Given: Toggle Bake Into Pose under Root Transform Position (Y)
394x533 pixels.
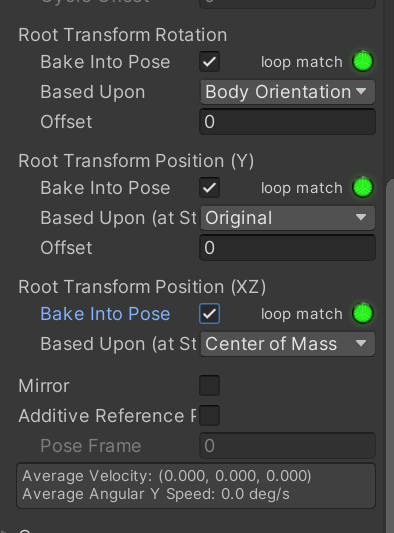Looking at the screenshot, I should (209, 187).
